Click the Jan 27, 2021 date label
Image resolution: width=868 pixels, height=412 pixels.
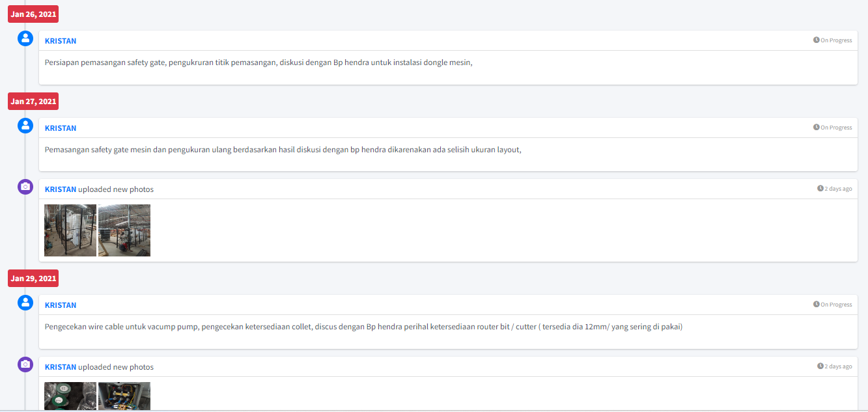point(33,101)
